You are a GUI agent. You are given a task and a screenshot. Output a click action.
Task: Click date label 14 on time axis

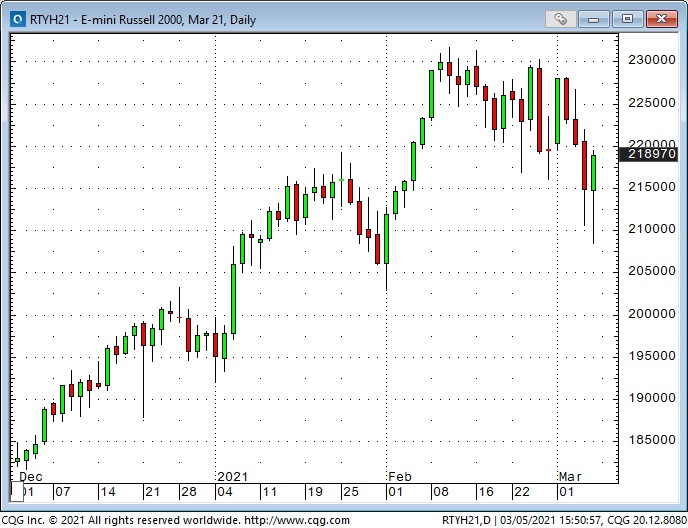pos(108,492)
